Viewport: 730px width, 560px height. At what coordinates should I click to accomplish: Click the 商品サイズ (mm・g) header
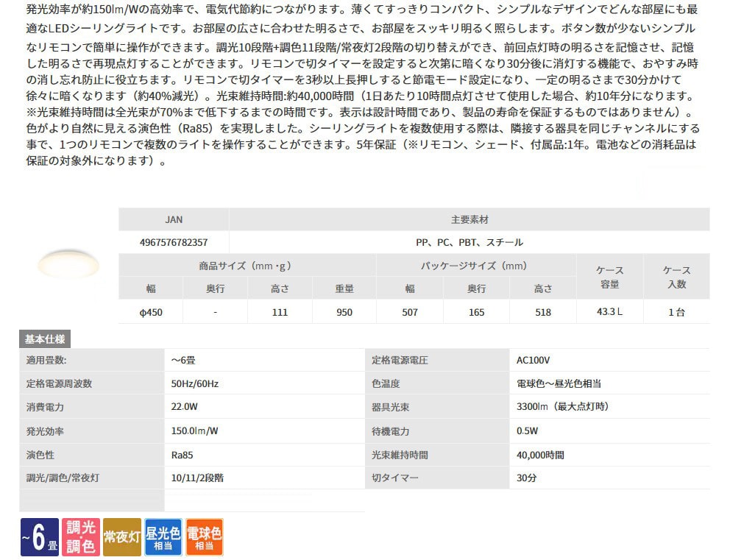click(247, 266)
